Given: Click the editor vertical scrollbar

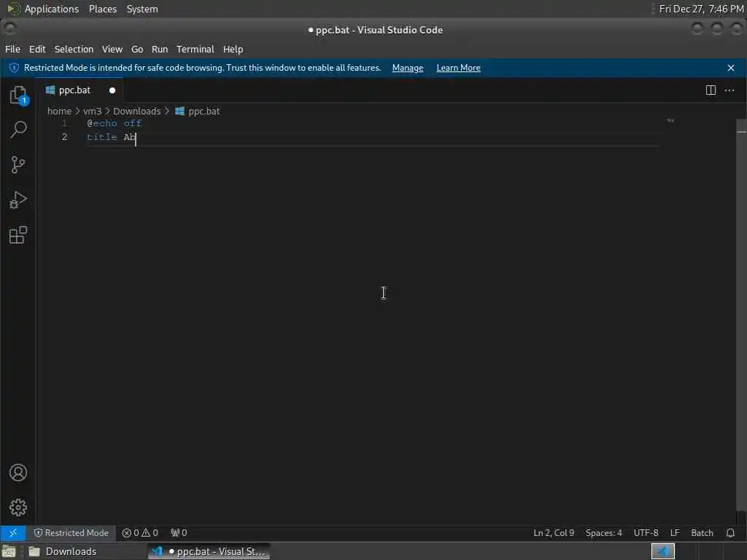Looking at the screenshot, I should pos(741,314).
